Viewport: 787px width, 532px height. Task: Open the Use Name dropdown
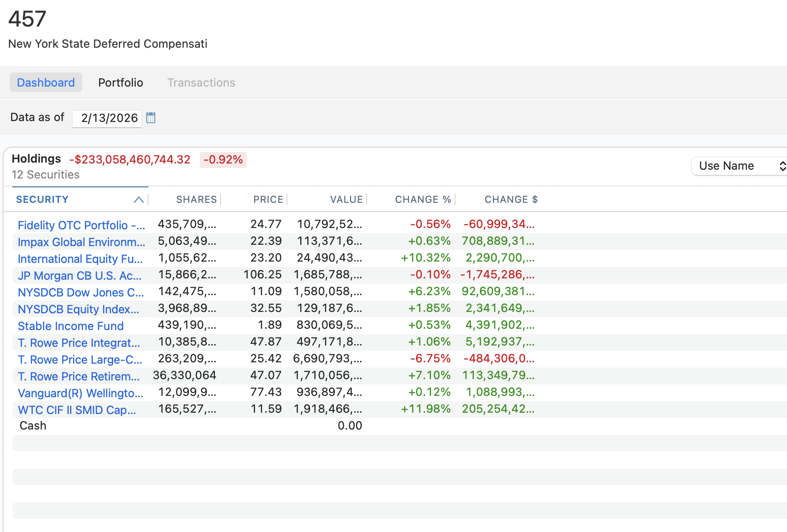tap(739, 166)
